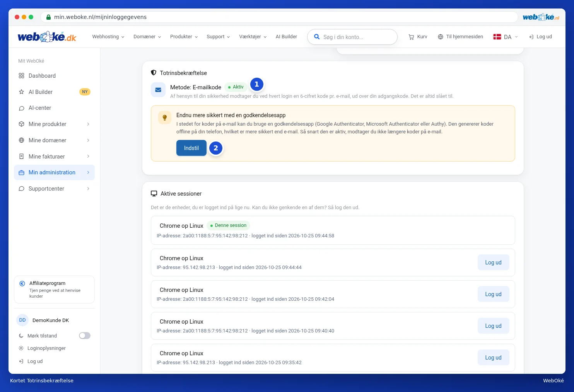Viewport: 574px width, 392px height.
Task: Click the shopping cart icon beside Kurv
Action: click(411, 37)
